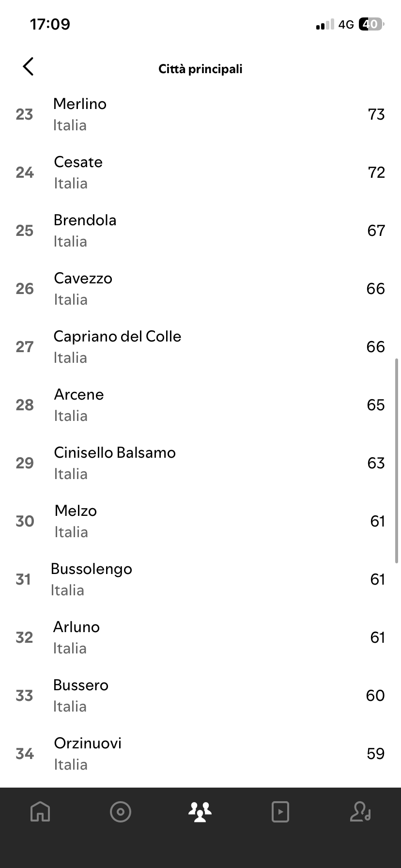Open the artist profile icon
The width and height of the screenshot is (401, 868).
(x=360, y=811)
